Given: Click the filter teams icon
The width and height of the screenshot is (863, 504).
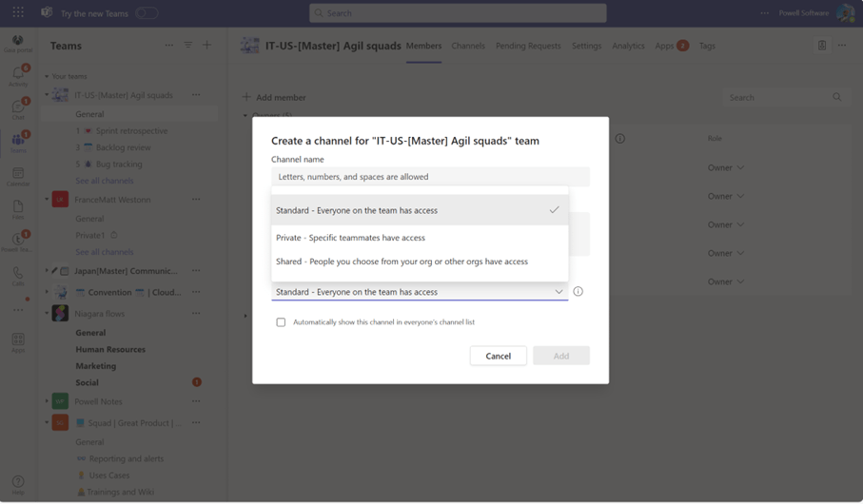Looking at the screenshot, I should 188,45.
